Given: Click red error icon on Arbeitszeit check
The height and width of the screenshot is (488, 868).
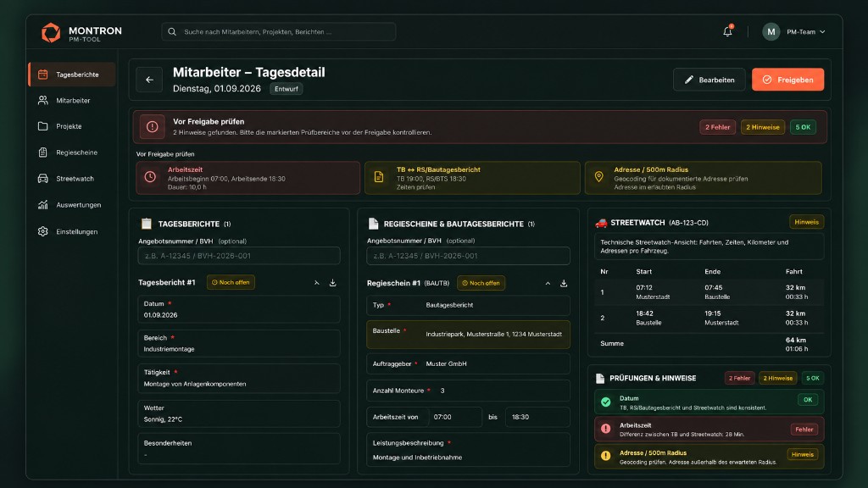Looking at the screenshot, I should 605,429.
